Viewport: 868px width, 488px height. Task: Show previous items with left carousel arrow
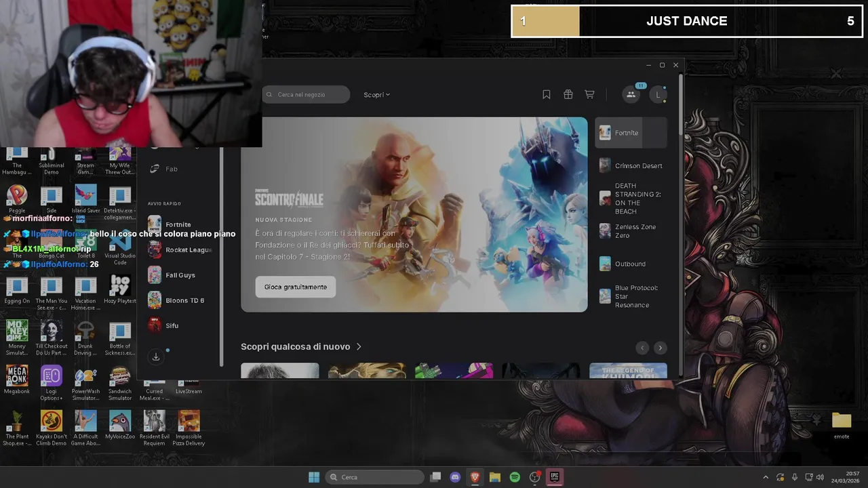click(642, 348)
